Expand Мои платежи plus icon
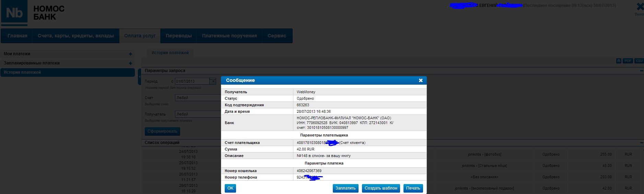 click(x=130, y=54)
